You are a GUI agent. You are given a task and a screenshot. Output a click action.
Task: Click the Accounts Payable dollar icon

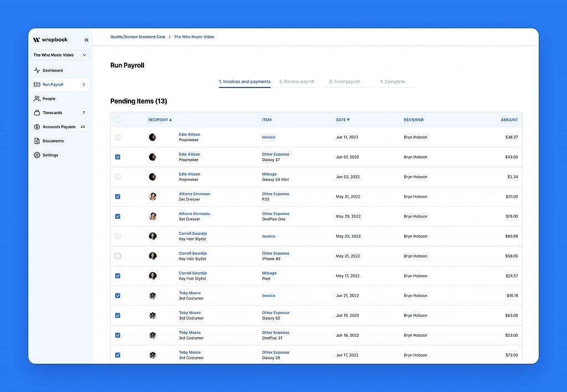[37, 127]
